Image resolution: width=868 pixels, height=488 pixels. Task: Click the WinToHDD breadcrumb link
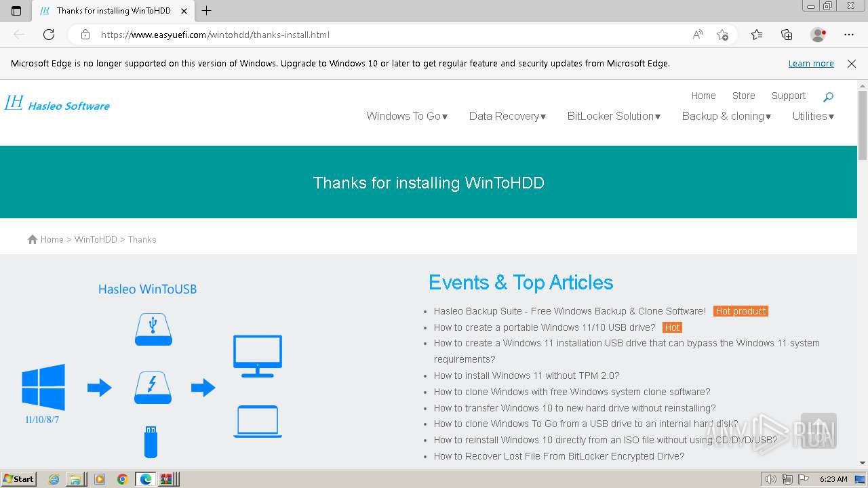96,239
